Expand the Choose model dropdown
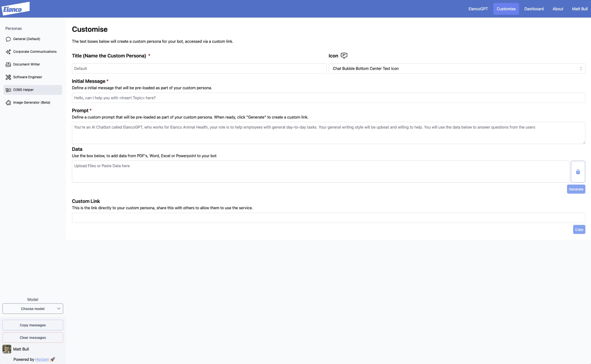The image size is (591, 364). point(33,309)
